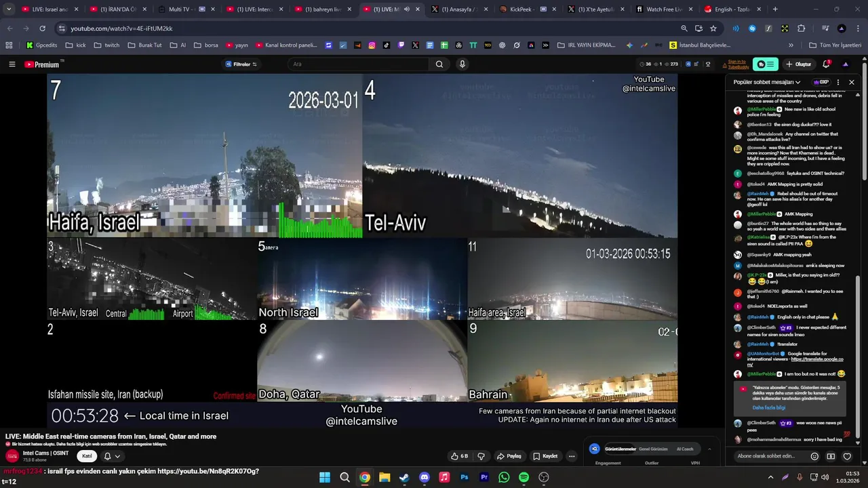Open Chrome from the taskbar
Image resolution: width=868 pixels, height=488 pixels.
(x=365, y=477)
